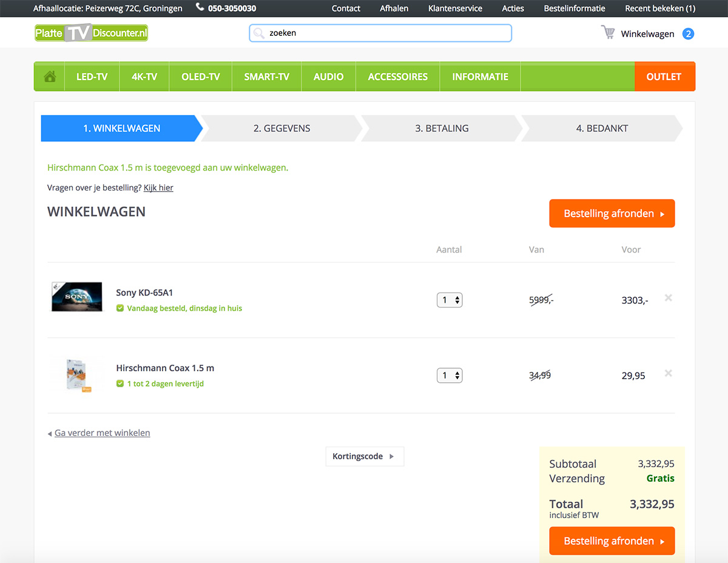The image size is (728, 563).
Task: Click the price 3303,-
Action: [x=635, y=300]
